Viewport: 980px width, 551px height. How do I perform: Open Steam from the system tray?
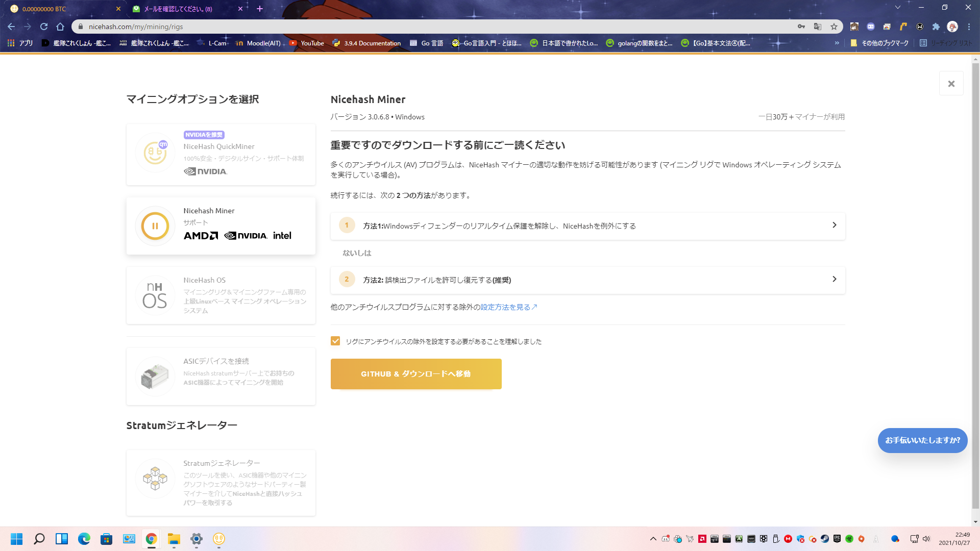(x=824, y=539)
